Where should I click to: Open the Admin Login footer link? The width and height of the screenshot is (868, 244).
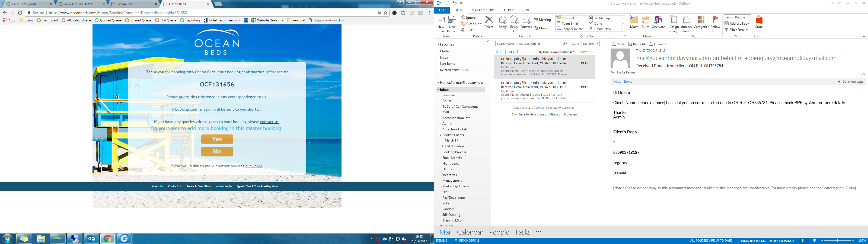(x=224, y=186)
